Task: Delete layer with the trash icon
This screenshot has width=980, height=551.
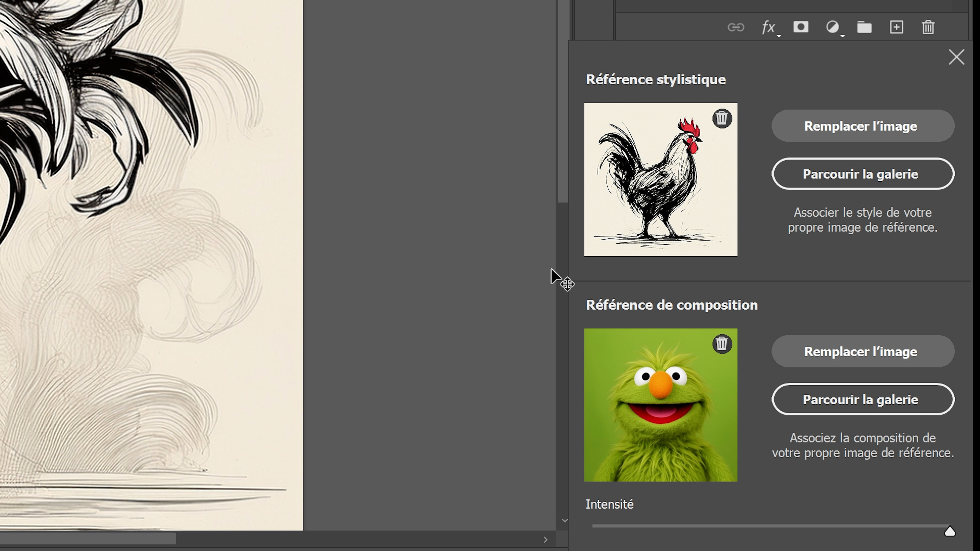Action: [928, 27]
